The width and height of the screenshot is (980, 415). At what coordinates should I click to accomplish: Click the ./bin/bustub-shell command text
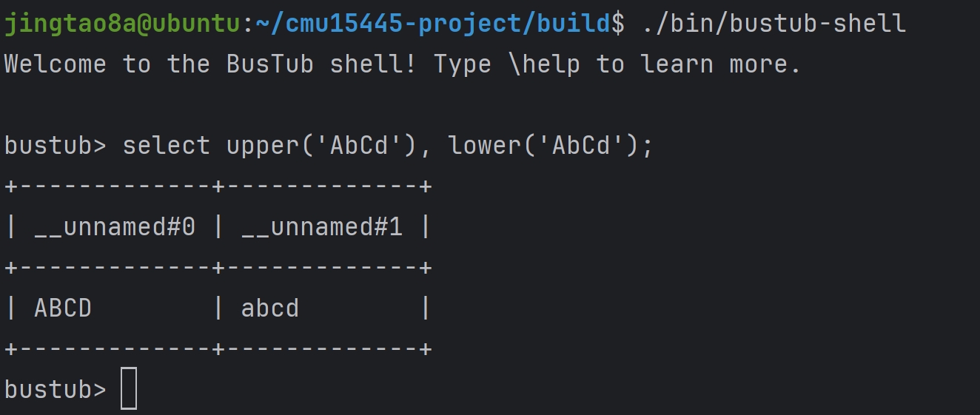point(773,24)
